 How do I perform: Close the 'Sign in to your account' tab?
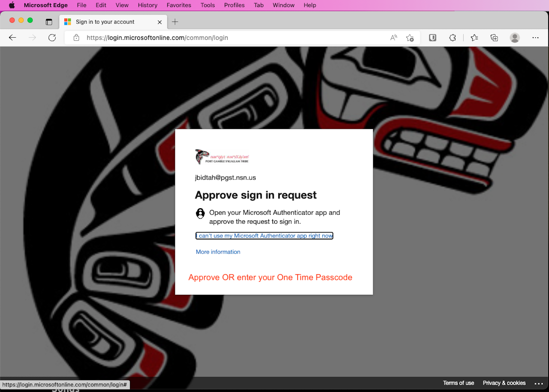pyautogui.click(x=160, y=22)
